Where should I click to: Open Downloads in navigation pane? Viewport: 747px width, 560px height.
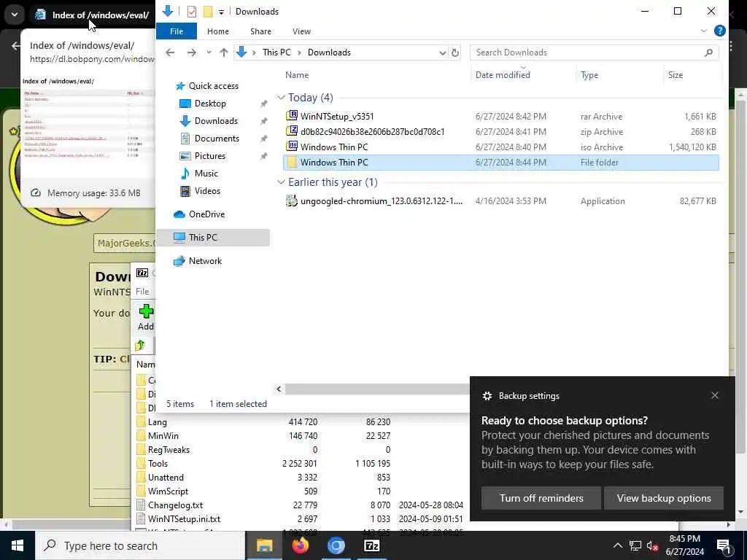[x=216, y=121]
